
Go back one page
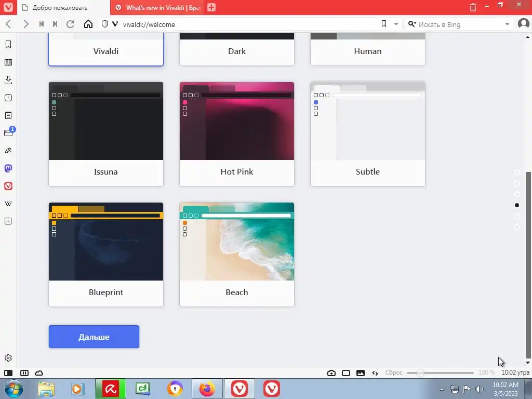click(x=9, y=24)
